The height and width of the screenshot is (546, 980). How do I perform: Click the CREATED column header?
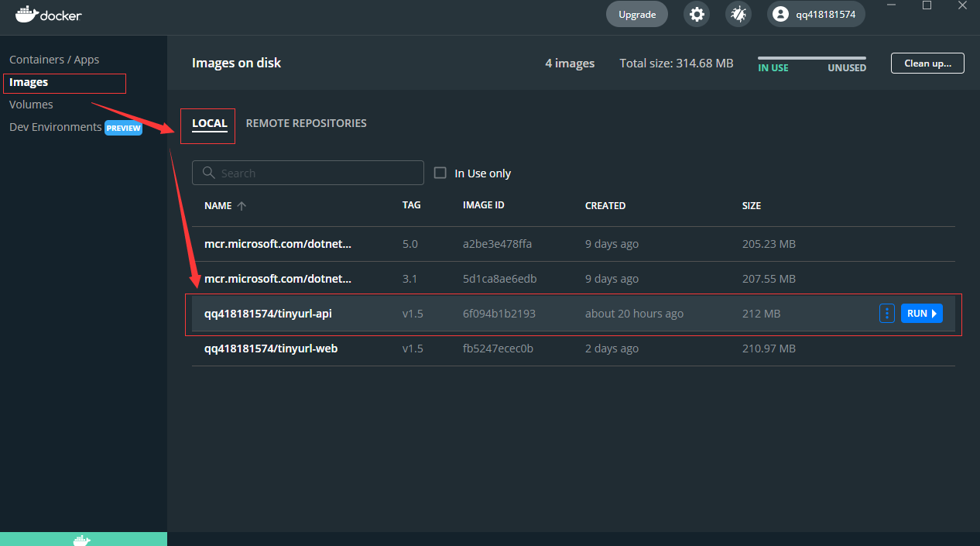tap(605, 206)
